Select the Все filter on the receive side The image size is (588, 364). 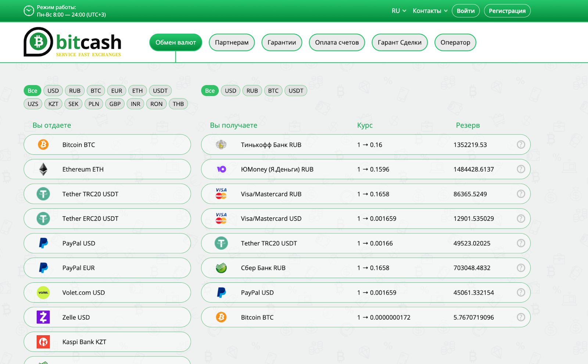click(210, 91)
